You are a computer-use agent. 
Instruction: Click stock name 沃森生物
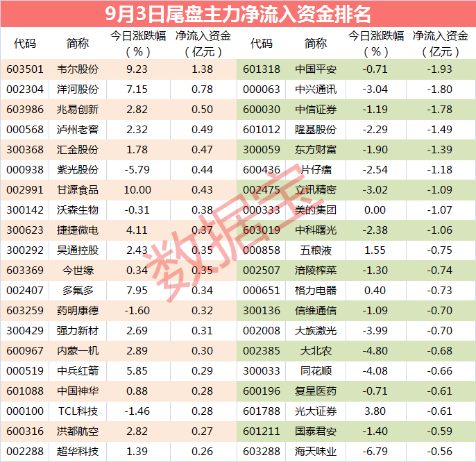tap(78, 210)
